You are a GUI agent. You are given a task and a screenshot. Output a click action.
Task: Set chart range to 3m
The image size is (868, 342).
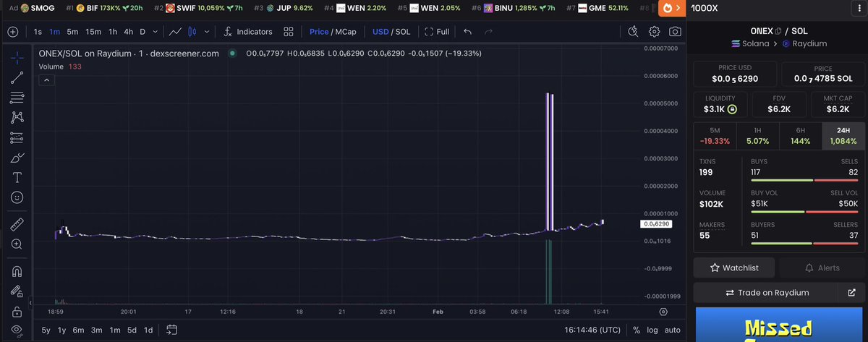96,330
